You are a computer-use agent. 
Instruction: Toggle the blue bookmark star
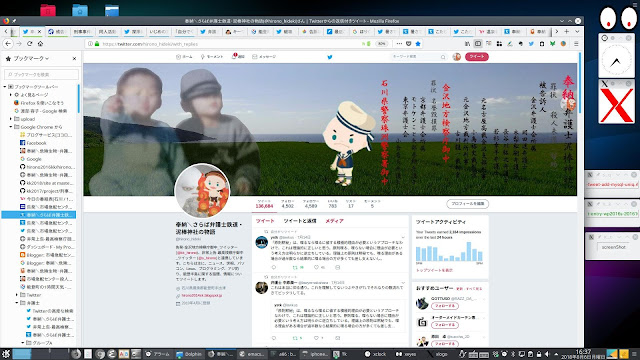pyautogui.click(x=418, y=44)
